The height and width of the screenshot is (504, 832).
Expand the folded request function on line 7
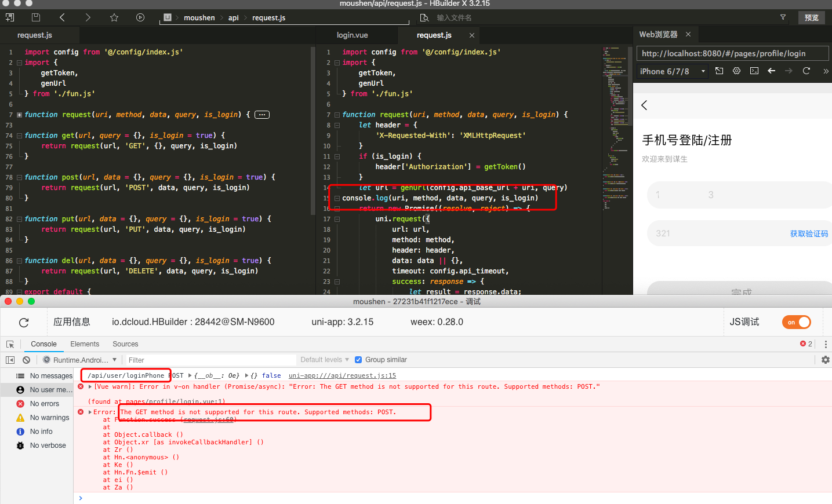[19, 115]
